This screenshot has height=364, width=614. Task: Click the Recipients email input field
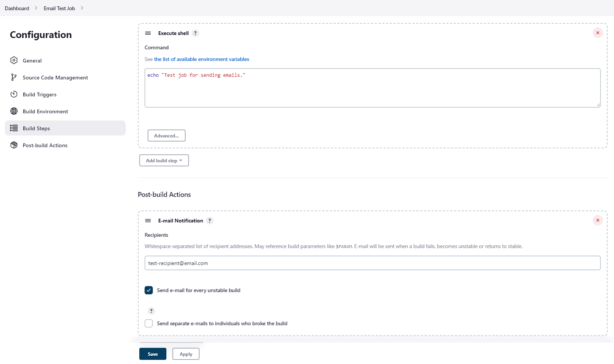tap(372, 263)
